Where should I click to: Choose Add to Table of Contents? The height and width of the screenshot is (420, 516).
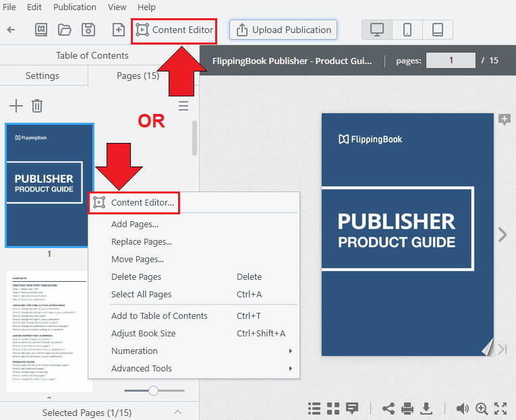(x=159, y=316)
